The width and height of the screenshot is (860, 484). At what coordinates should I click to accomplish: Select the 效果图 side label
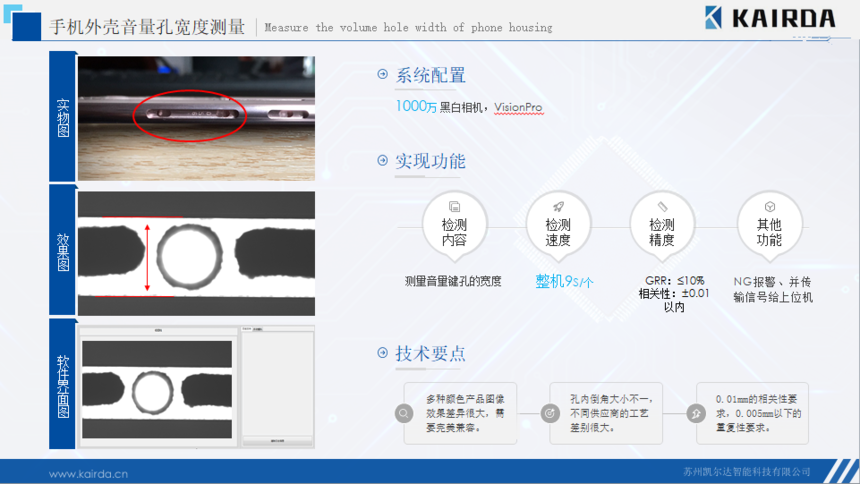tap(63, 251)
